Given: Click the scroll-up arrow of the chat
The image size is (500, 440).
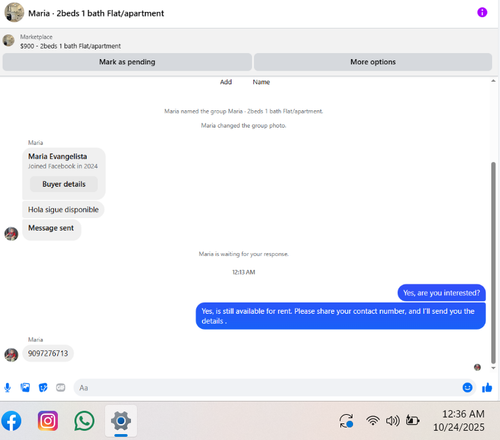Looking at the screenshot, I should 493,81.
